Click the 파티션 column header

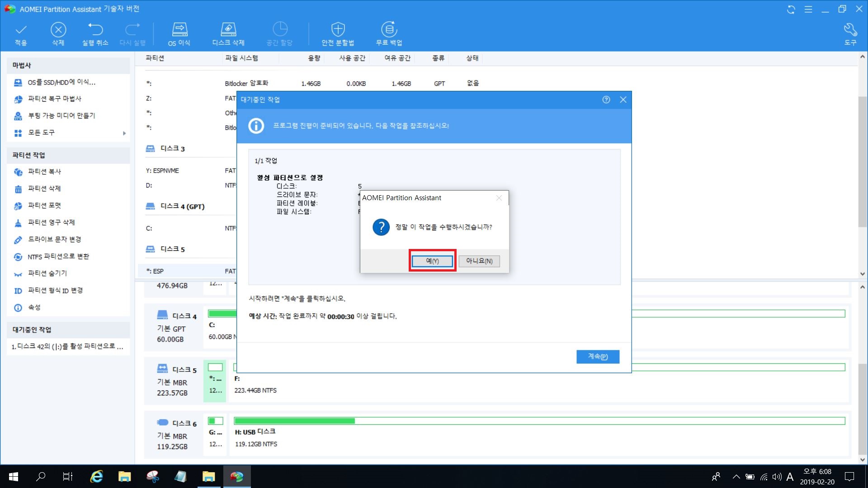155,58
